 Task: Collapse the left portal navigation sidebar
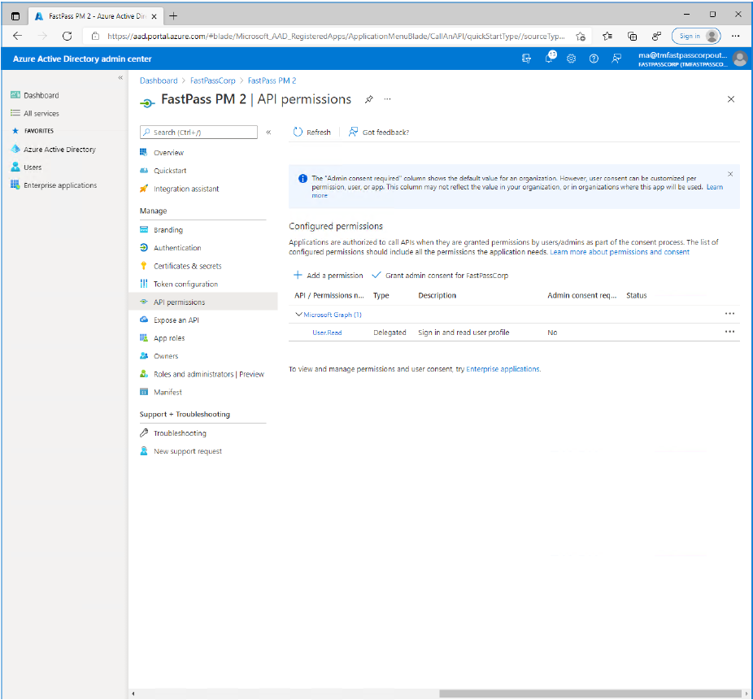point(120,78)
